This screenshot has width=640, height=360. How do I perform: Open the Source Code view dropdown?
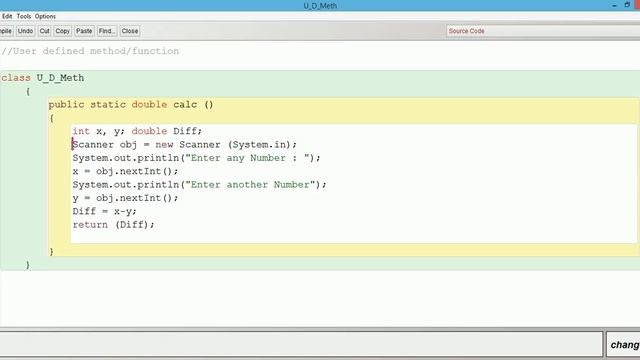[543, 31]
